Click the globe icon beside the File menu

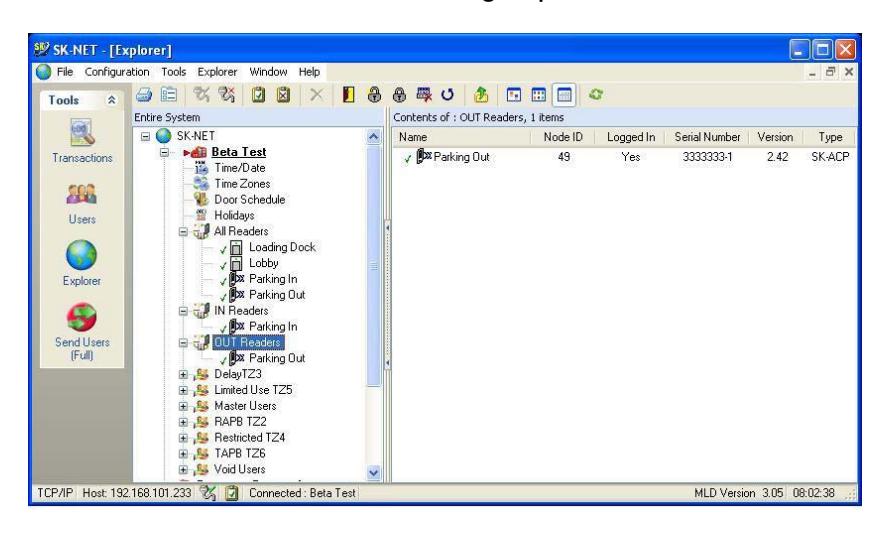coord(44,72)
